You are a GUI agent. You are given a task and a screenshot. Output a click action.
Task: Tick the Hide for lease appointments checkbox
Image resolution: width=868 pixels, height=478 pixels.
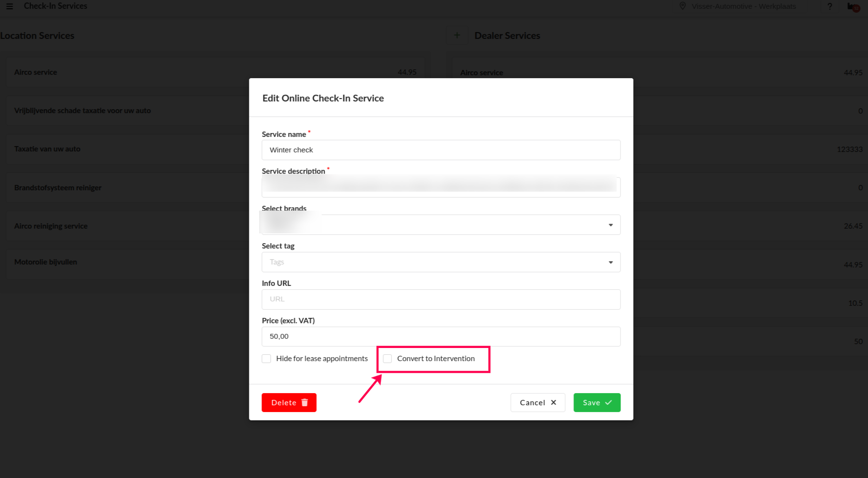[266, 359]
